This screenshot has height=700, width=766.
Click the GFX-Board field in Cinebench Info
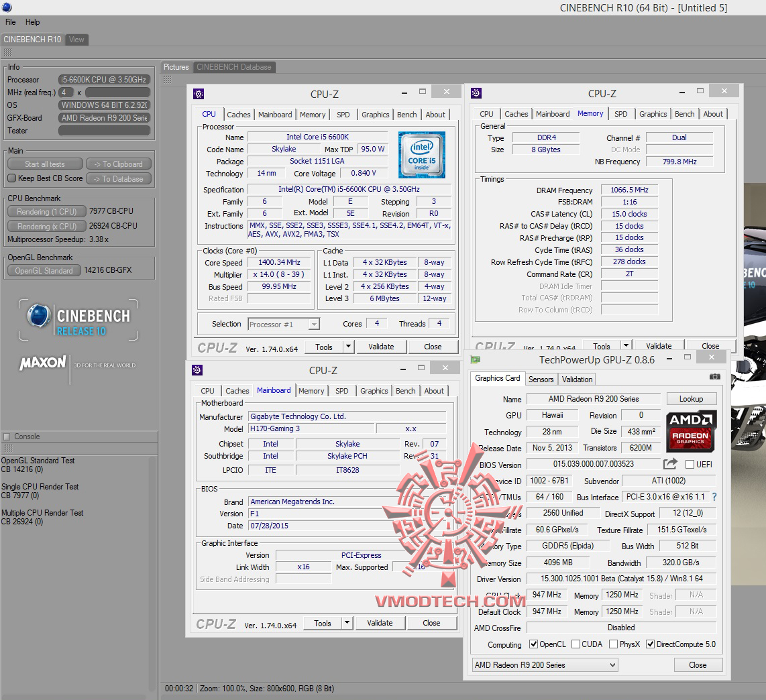[104, 118]
